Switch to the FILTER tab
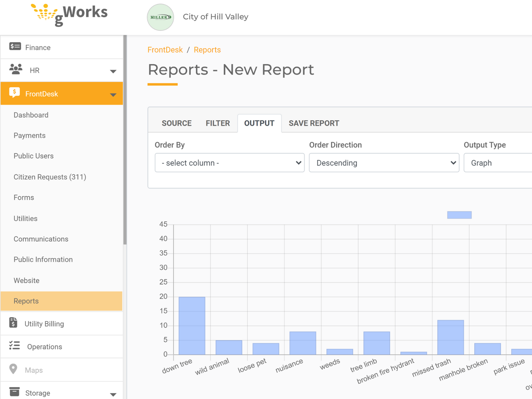 (218, 123)
